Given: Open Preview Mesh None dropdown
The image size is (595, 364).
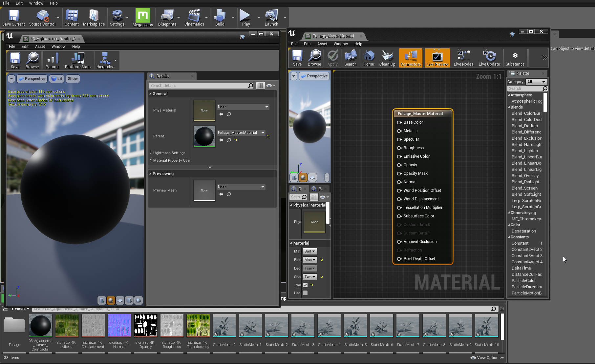Looking at the screenshot, I should coord(241,187).
